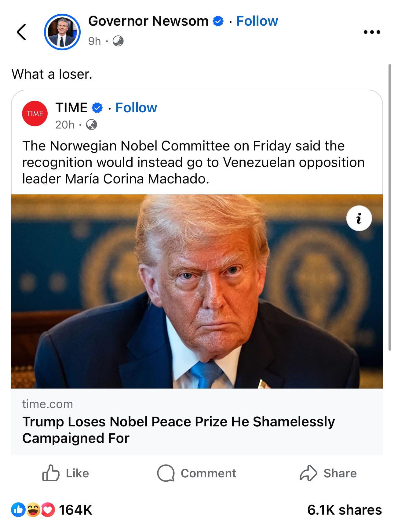Follow the TIME page
The image size is (394, 532).
(x=136, y=108)
